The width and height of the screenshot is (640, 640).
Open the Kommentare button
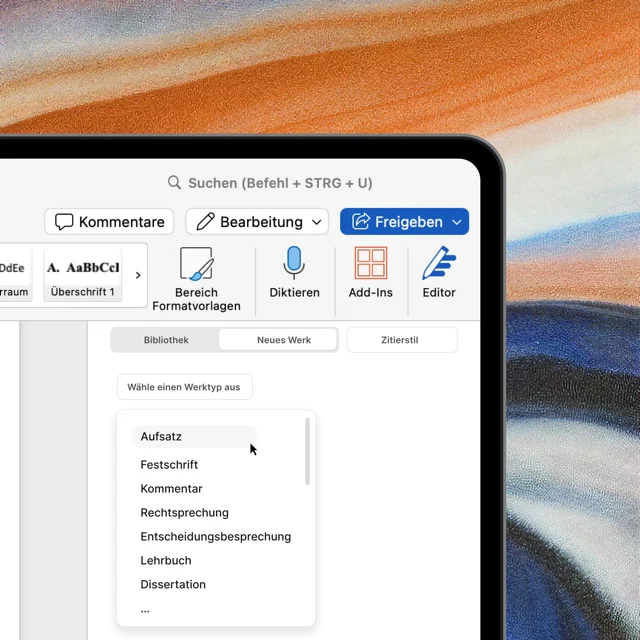coord(109,222)
